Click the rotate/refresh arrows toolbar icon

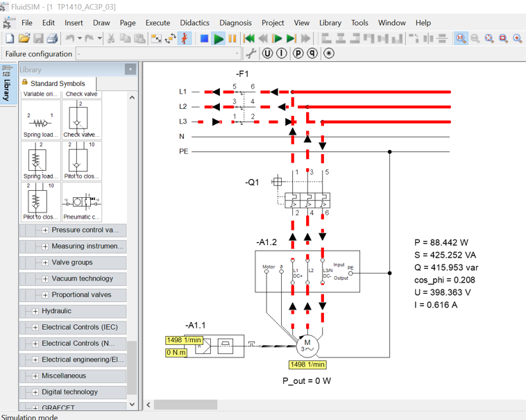coord(171,39)
